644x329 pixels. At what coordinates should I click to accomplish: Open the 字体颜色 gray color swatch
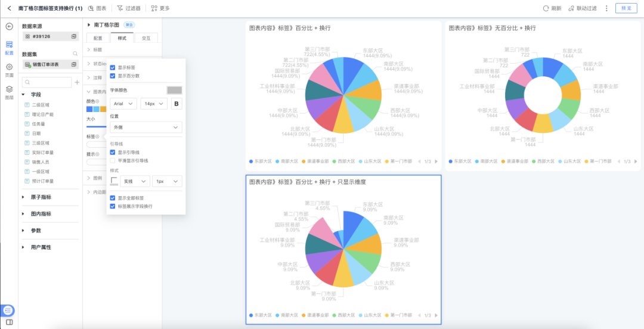[x=175, y=91]
